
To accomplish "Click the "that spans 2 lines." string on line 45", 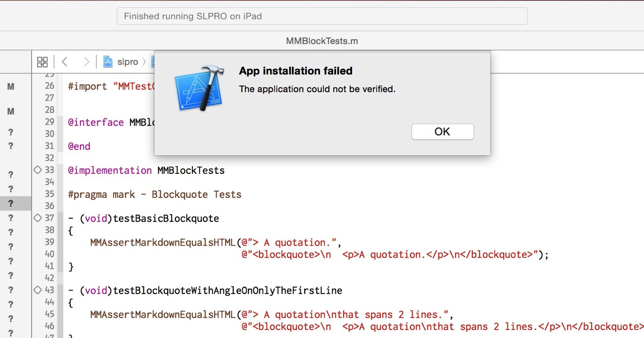I will (x=346, y=315).
